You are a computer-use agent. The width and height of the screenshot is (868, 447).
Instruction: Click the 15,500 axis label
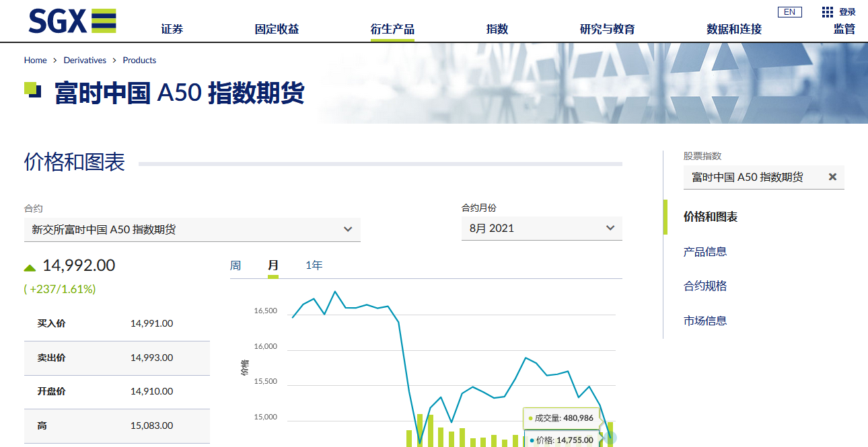[265, 382]
